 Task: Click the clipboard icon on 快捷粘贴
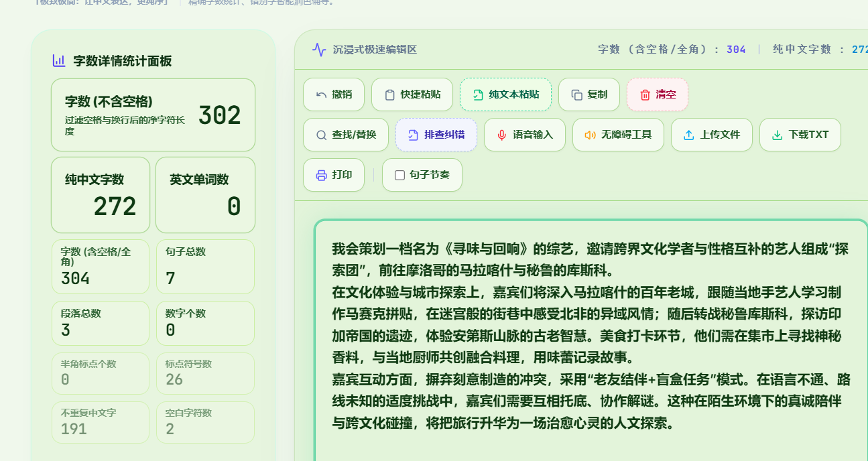(x=389, y=94)
